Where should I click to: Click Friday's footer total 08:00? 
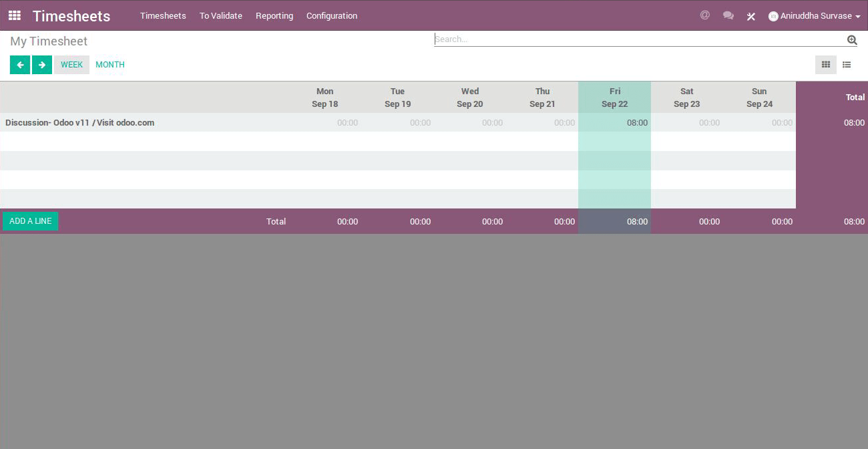pos(637,222)
